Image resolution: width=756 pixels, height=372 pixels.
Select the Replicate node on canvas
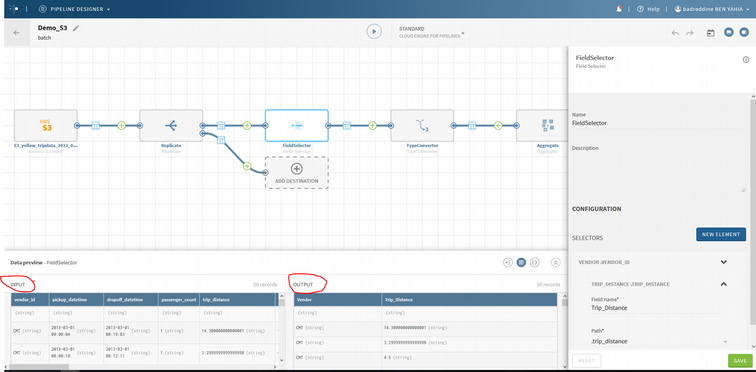[171, 126]
